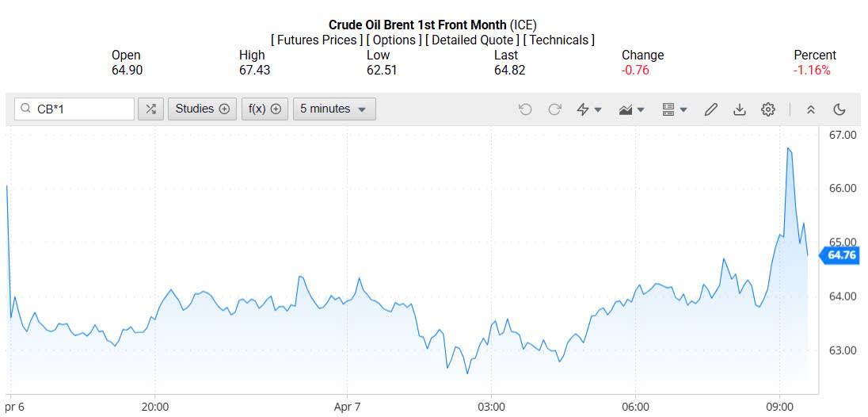Click the compare symbols shuffle icon
The width and height of the screenshot is (868, 417).
(x=150, y=109)
